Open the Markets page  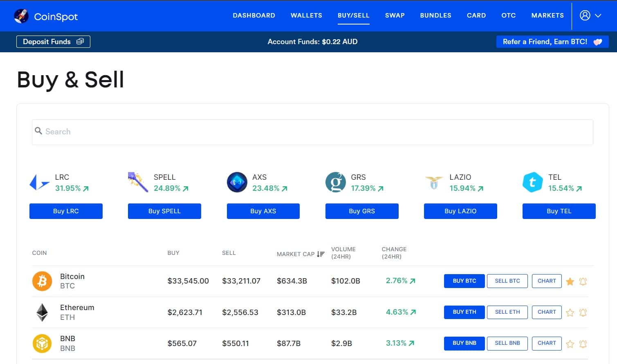[547, 16]
